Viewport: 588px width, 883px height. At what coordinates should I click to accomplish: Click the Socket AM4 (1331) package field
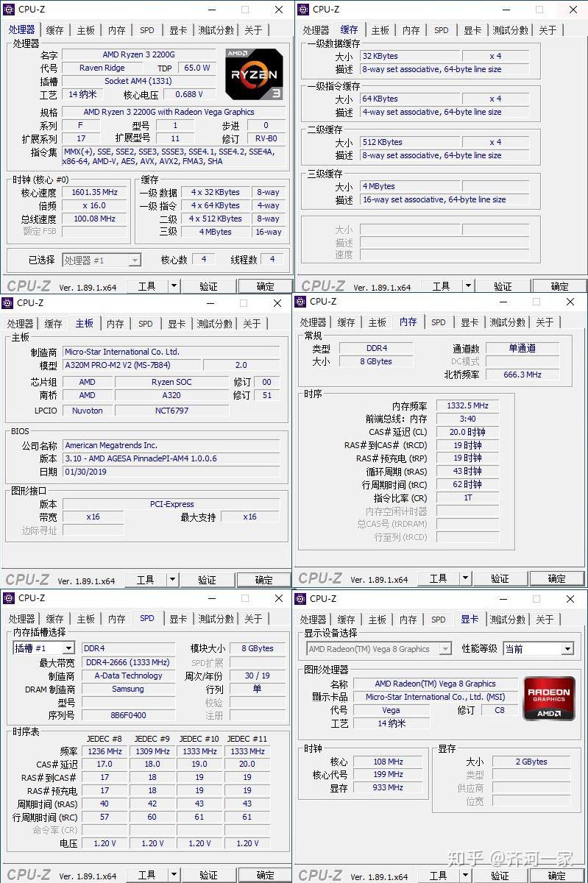click(x=139, y=81)
